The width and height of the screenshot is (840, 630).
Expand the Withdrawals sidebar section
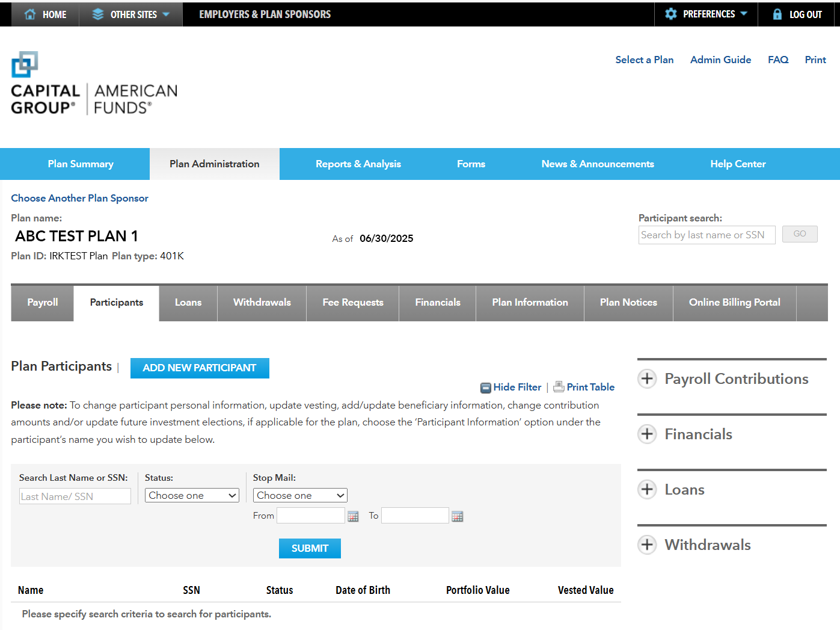click(x=647, y=545)
